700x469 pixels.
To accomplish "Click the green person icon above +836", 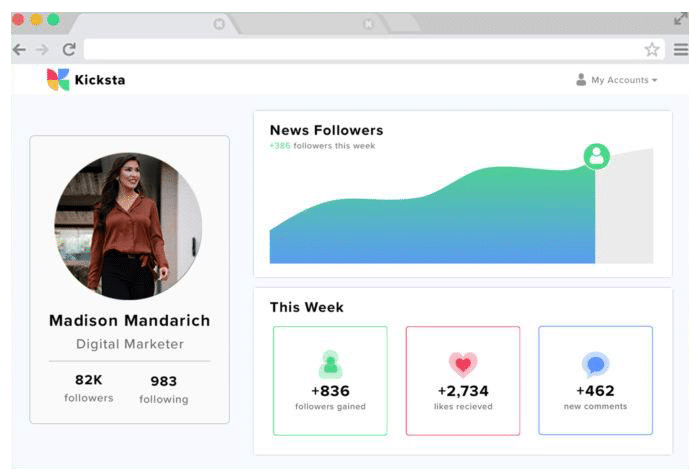I will 330,364.
